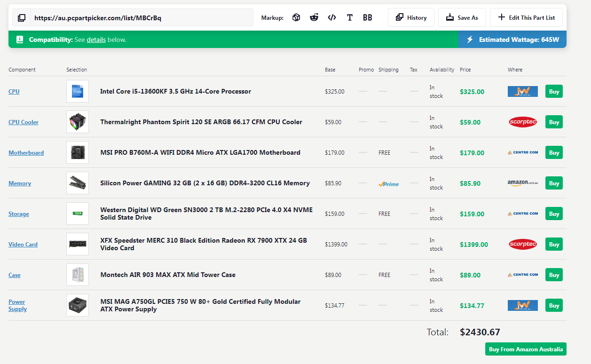Click retailer logo in Power Supply row
Screen dimensions: 591x364
(522, 305)
